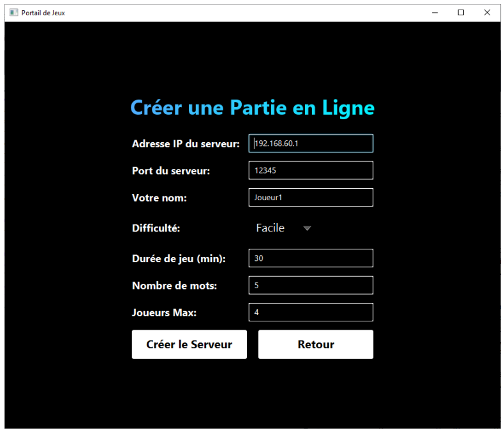Image resolution: width=504 pixels, height=433 pixels.
Task: Focus the Nombre de mots input box
Action: pyautogui.click(x=311, y=285)
